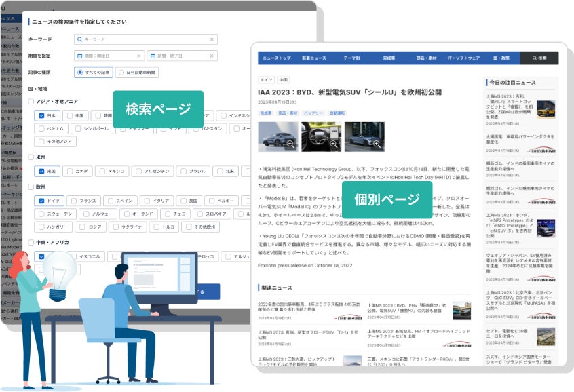Open the セアト 電動化 news item

point(520,337)
